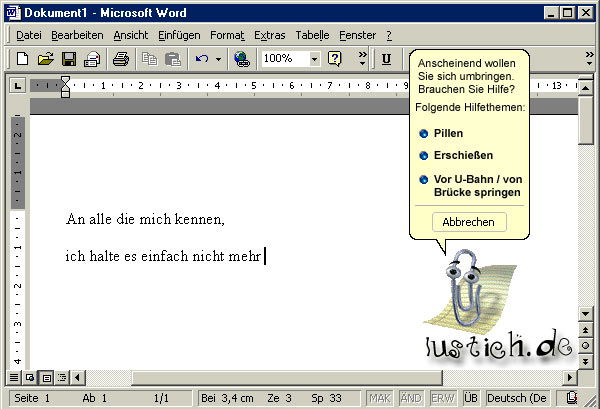This screenshot has width=600, height=409.
Task: Click the ruler mark number 5
Action: pyautogui.click(x=253, y=85)
